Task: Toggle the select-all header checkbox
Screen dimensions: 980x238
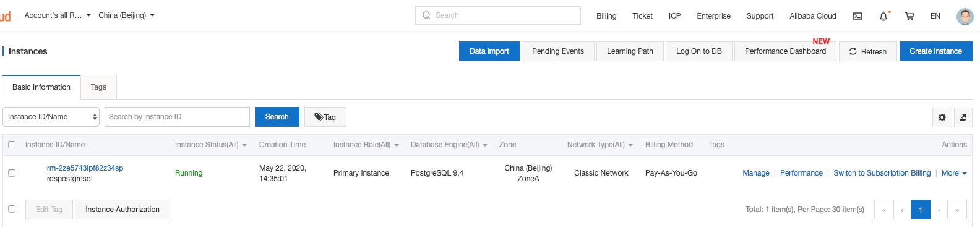Action: (x=12, y=145)
